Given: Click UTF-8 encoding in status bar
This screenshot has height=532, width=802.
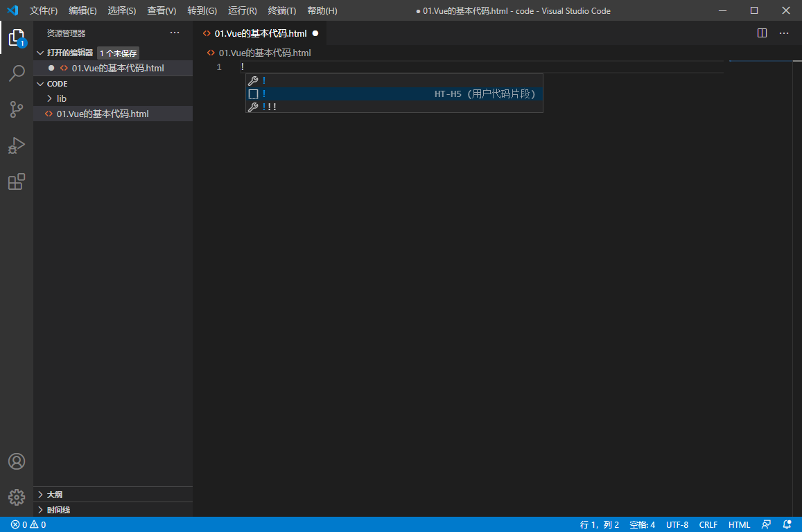Looking at the screenshot, I should (x=677, y=524).
